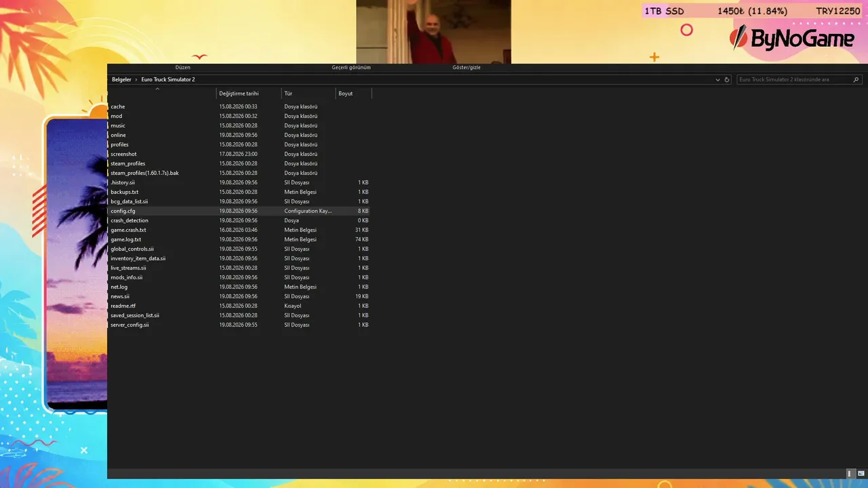This screenshot has width=868, height=488.
Task: Click config.cfg type 'Configuration Kay...'
Action: click(308, 211)
